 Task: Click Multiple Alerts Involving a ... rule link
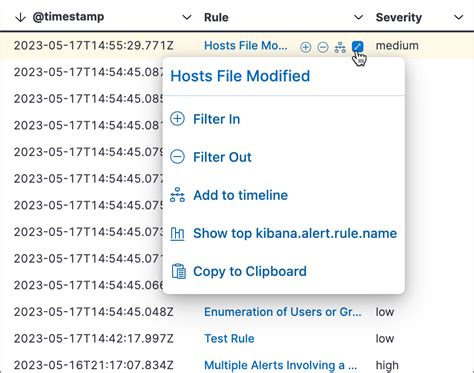(280, 365)
